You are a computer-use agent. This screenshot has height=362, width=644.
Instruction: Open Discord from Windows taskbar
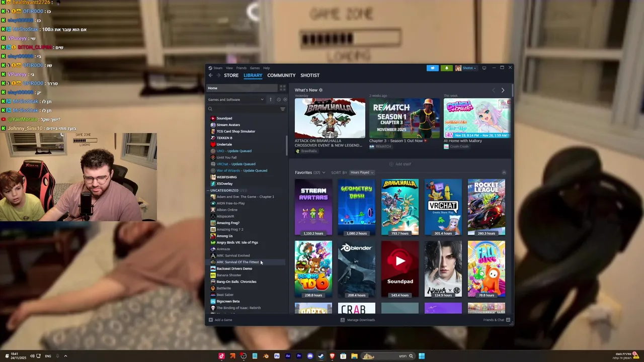point(310,356)
